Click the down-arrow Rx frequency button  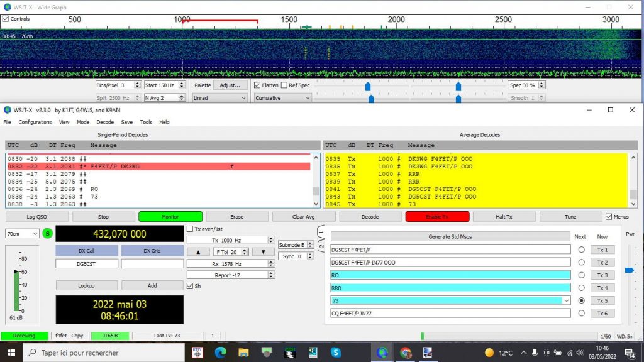click(263, 252)
